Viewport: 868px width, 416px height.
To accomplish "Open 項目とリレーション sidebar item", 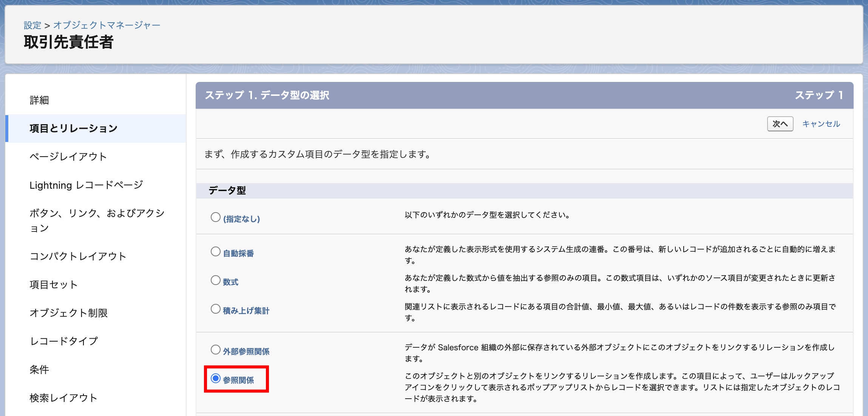I will (74, 128).
